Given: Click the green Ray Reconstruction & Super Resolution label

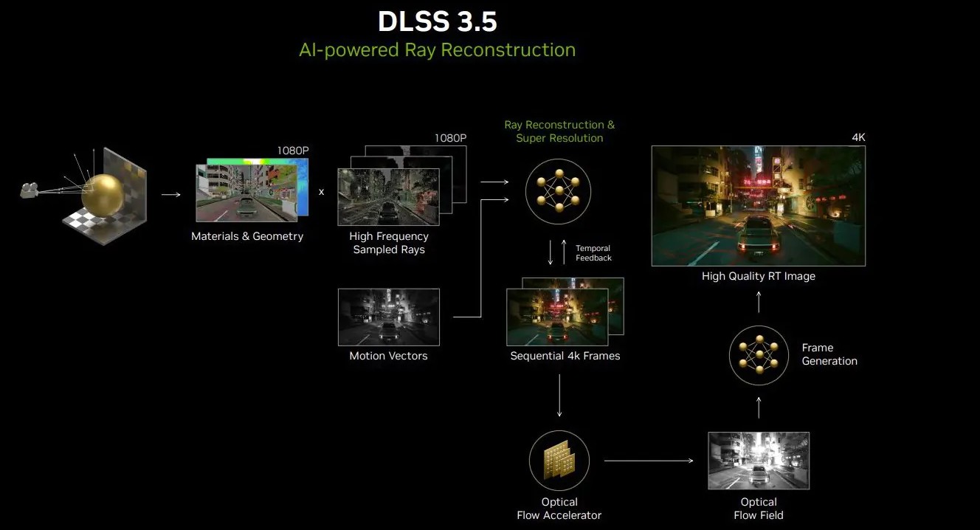Looking at the screenshot, I should click(559, 131).
